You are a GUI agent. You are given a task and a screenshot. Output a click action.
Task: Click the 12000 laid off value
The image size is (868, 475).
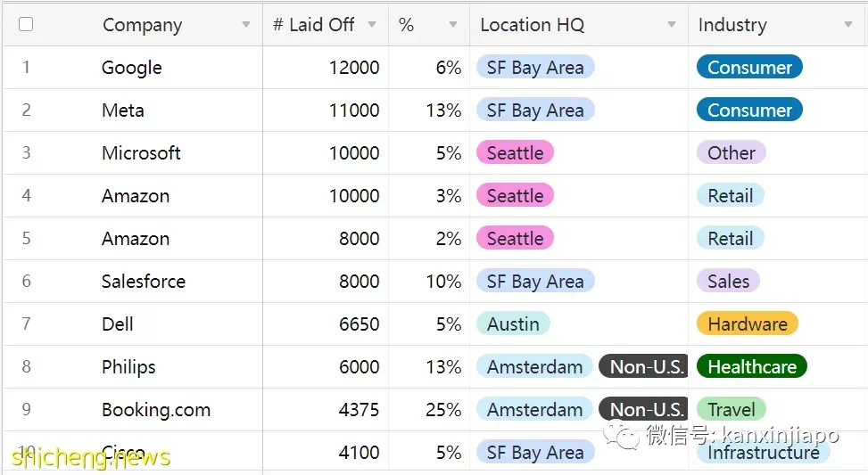click(x=354, y=68)
